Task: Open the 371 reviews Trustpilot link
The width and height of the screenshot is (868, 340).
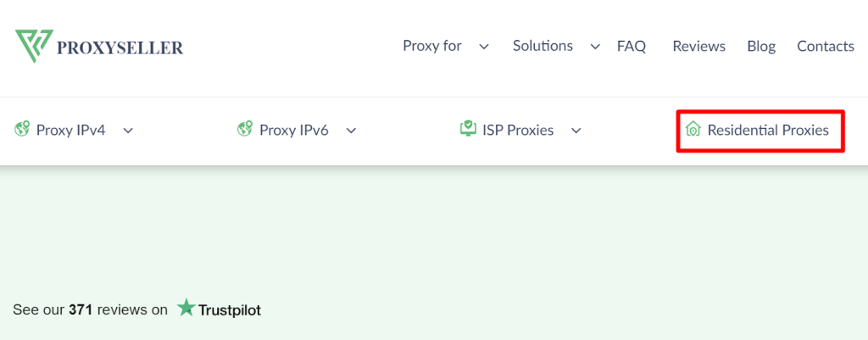Action: (x=136, y=309)
